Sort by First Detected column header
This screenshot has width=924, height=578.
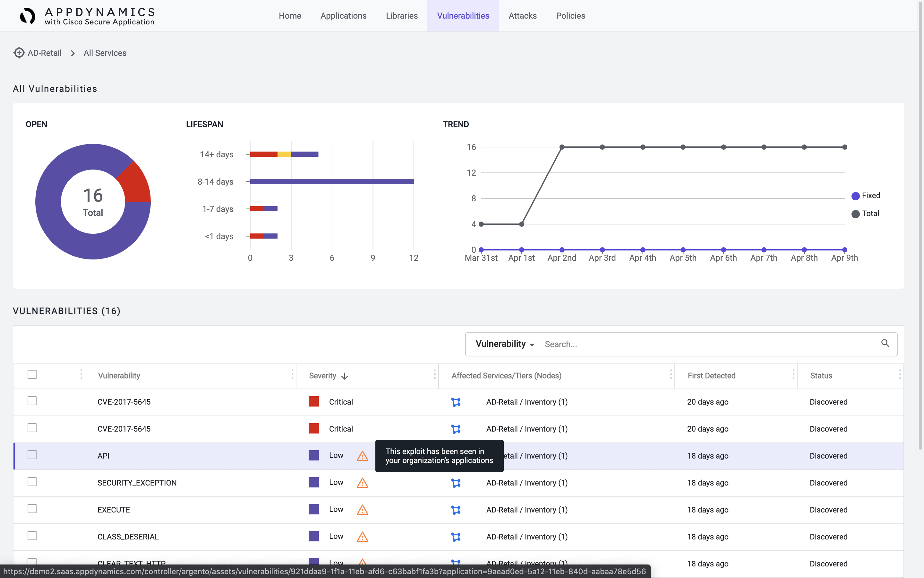tap(711, 376)
